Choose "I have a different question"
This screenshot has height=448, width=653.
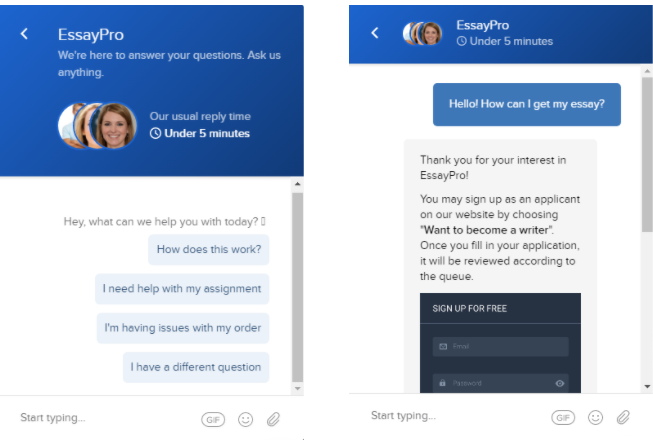pos(196,367)
